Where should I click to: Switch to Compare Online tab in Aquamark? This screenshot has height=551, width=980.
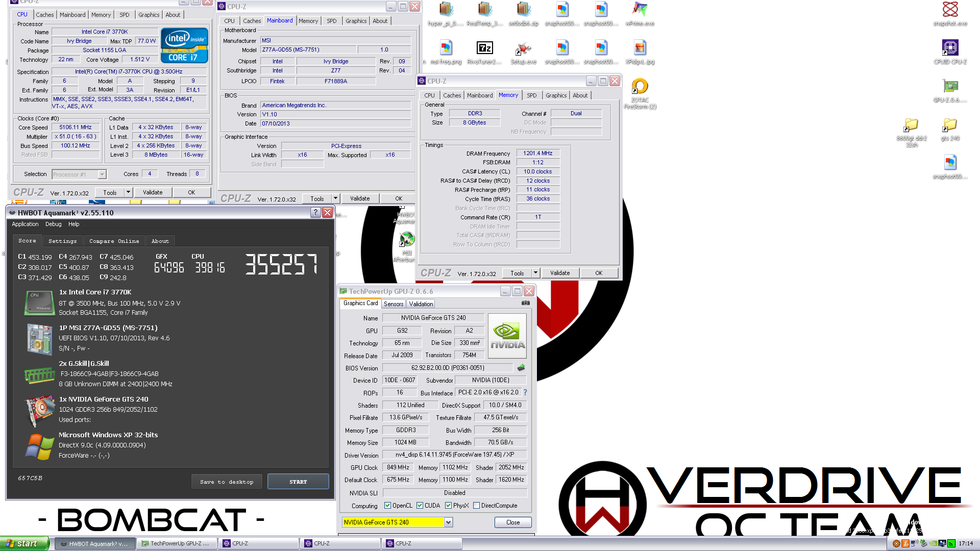(114, 241)
